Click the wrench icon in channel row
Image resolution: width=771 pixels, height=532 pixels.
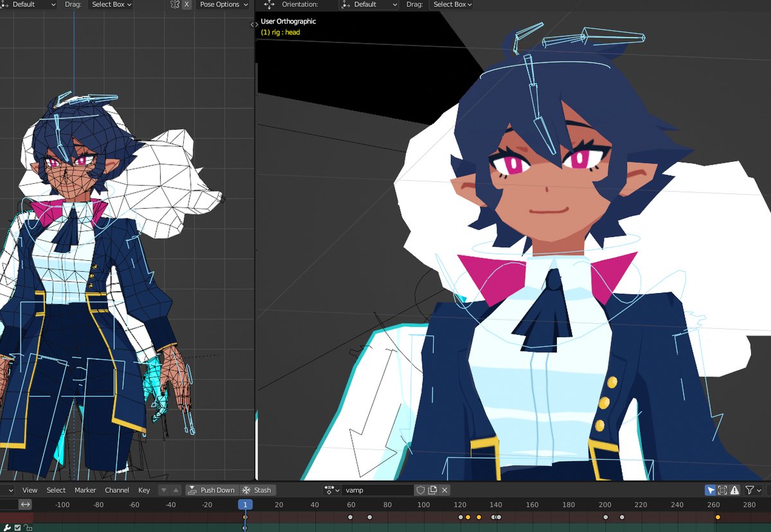pyautogui.click(x=7, y=528)
